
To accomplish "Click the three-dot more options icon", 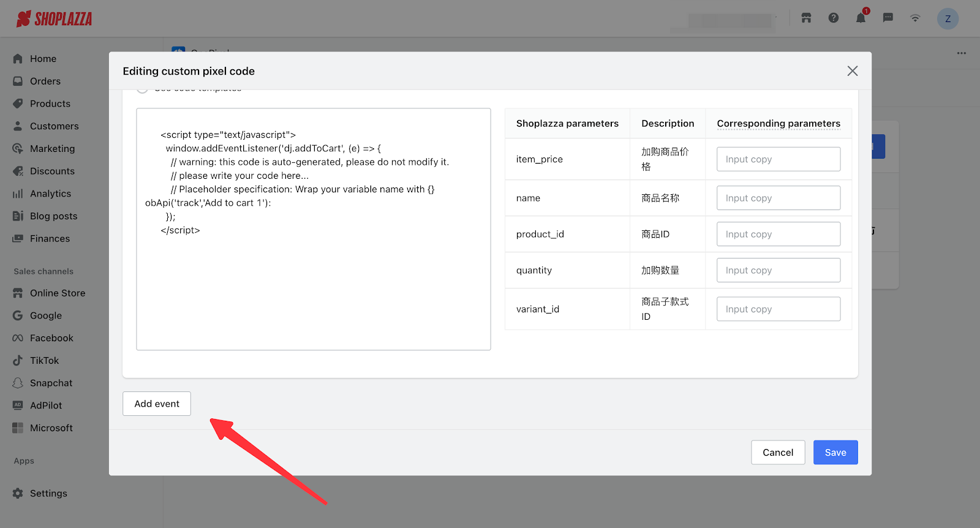I will [962, 53].
